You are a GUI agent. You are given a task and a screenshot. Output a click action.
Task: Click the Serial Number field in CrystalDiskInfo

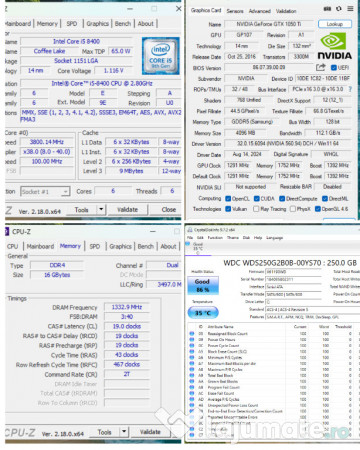(x=293, y=279)
